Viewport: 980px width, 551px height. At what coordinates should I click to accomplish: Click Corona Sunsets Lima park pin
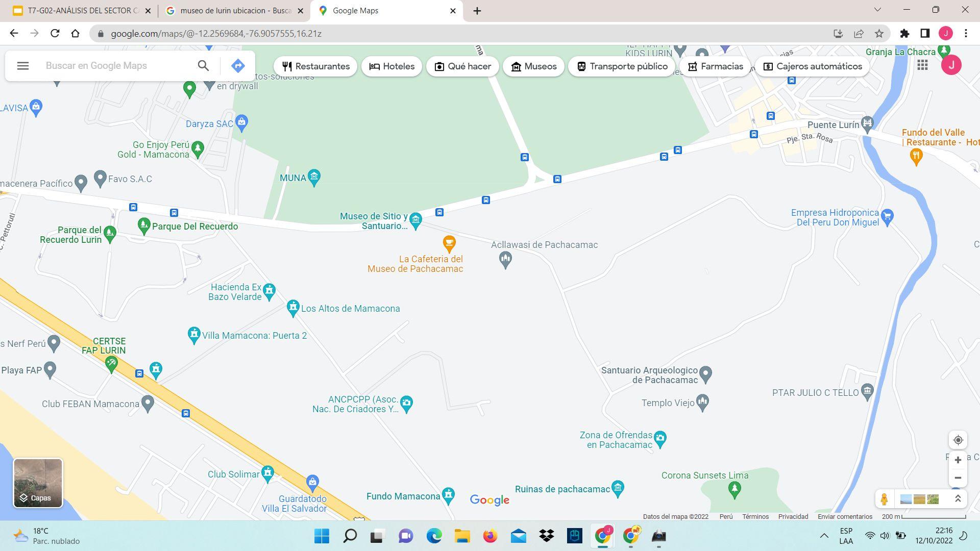coord(734,490)
